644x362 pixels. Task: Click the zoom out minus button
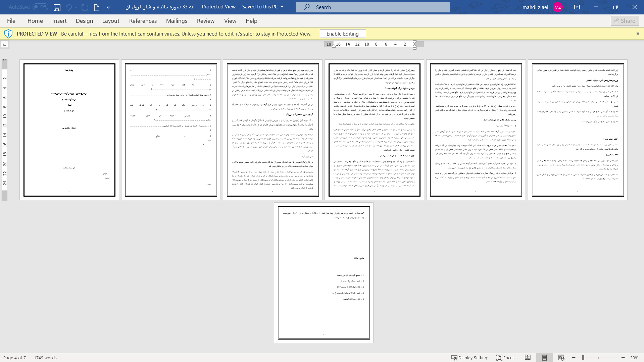click(574, 358)
